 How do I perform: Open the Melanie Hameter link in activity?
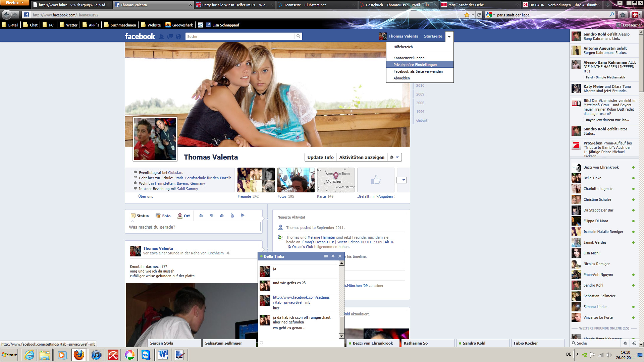point(321,237)
